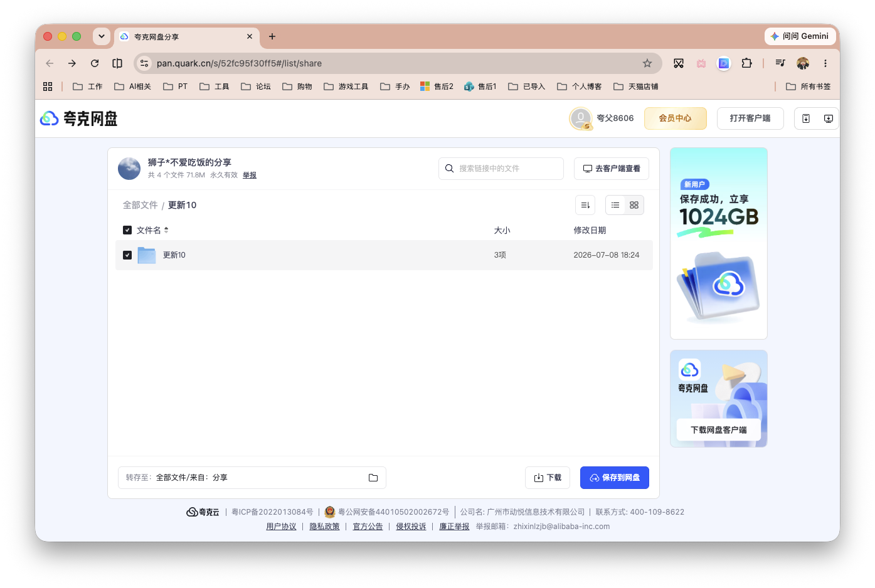Open the 论坛 bookmark folder

pos(256,87)
